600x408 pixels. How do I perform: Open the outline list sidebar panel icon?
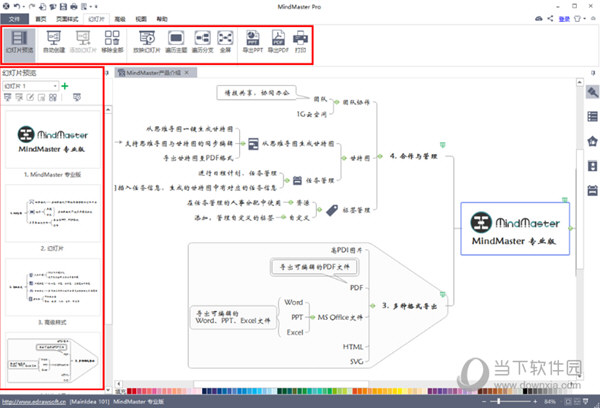[x=592, y=116]
